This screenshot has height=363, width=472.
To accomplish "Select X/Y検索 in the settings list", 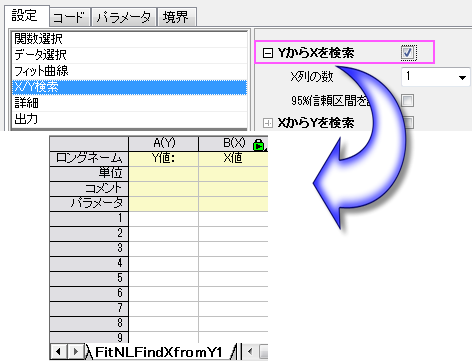I will (129, 87).
